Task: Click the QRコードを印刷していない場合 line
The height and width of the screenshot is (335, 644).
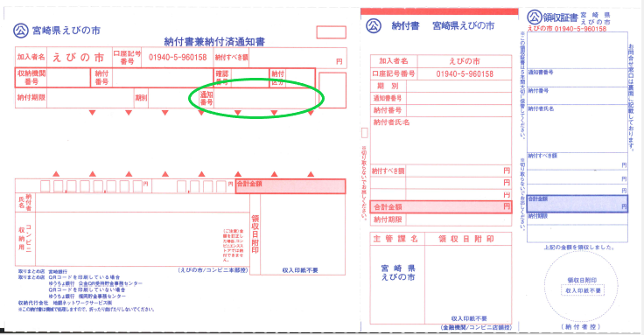Action: (87, 290)
